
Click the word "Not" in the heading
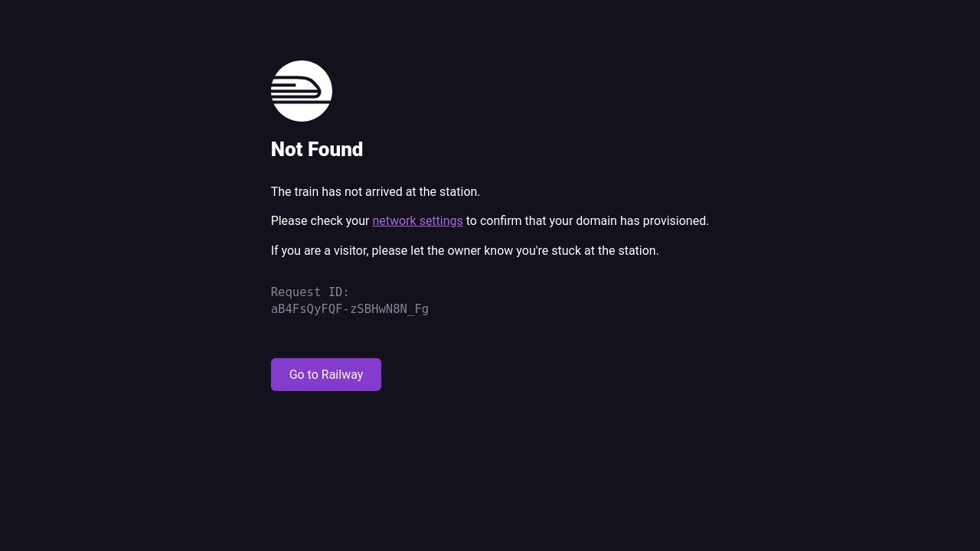tap(287, 149)
